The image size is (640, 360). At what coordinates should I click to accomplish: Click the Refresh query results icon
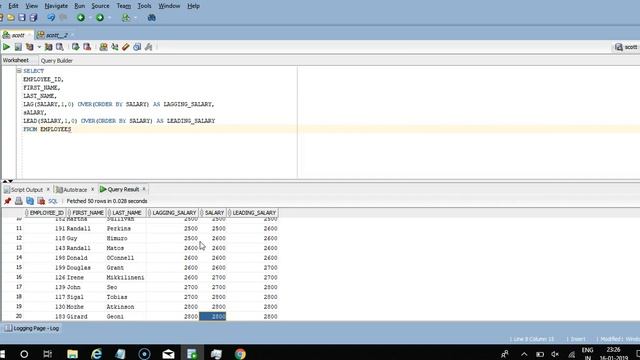[x=30, y=201]
